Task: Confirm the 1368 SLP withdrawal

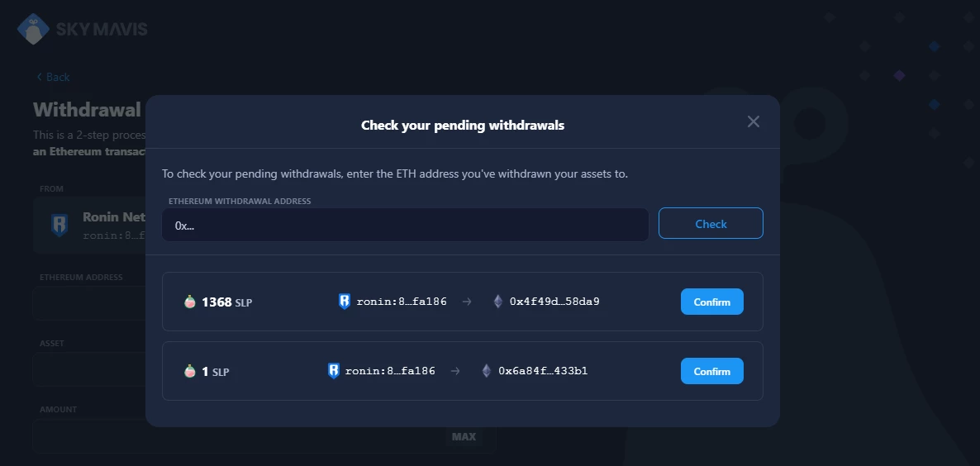Action: [712, 302]
